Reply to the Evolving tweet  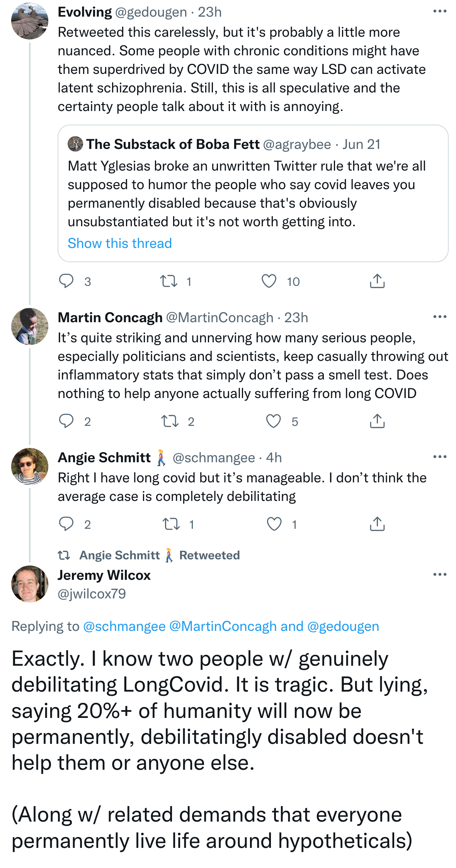pos(66,281)
